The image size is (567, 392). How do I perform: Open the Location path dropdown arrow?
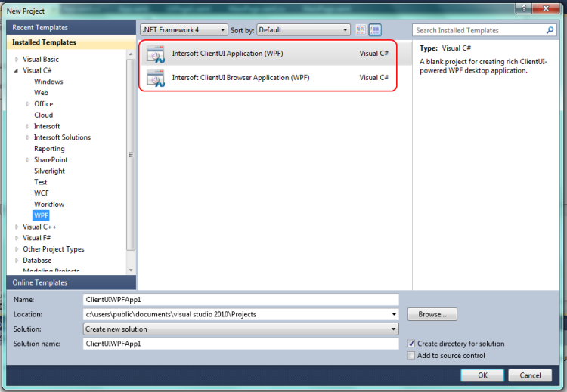click(x=394, y=314)
